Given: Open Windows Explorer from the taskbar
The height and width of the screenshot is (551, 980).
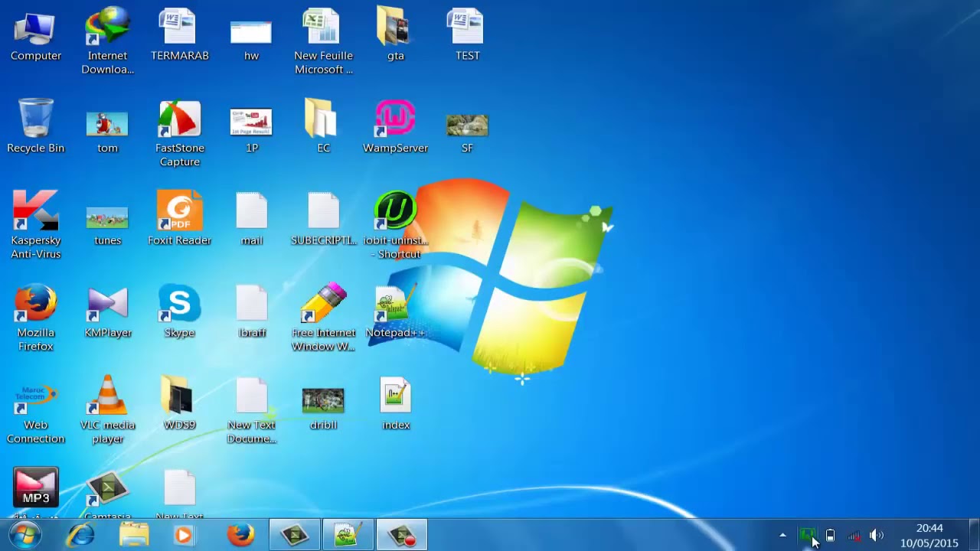Looking at the screenshot, I should pos(134,535).
